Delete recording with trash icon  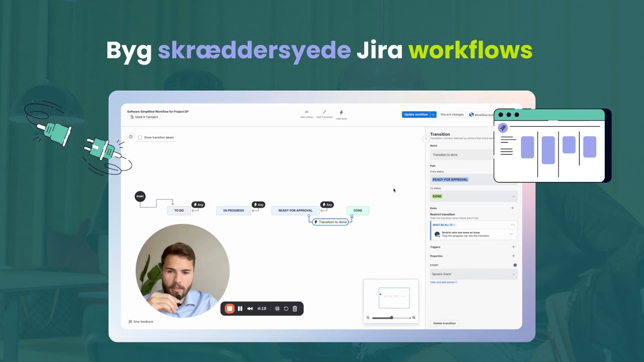[x=295, y=309]
